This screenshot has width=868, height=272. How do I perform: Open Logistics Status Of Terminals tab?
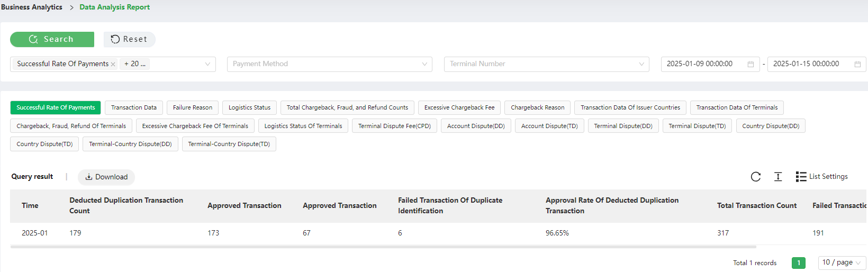[x=303, y=126]
